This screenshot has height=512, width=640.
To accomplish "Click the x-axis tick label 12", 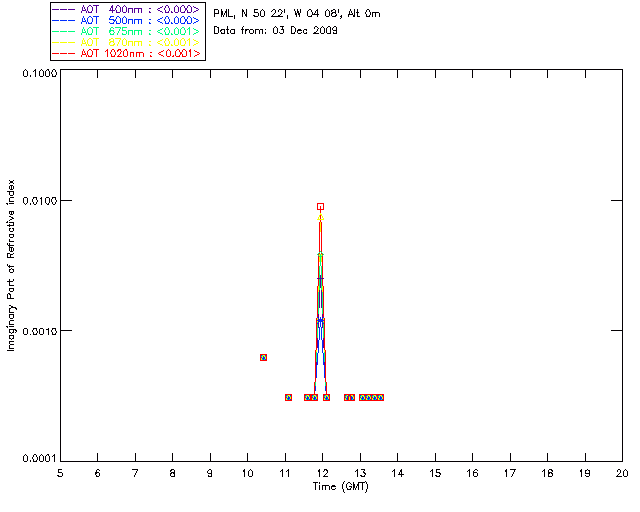I will [x=322, y=473].
